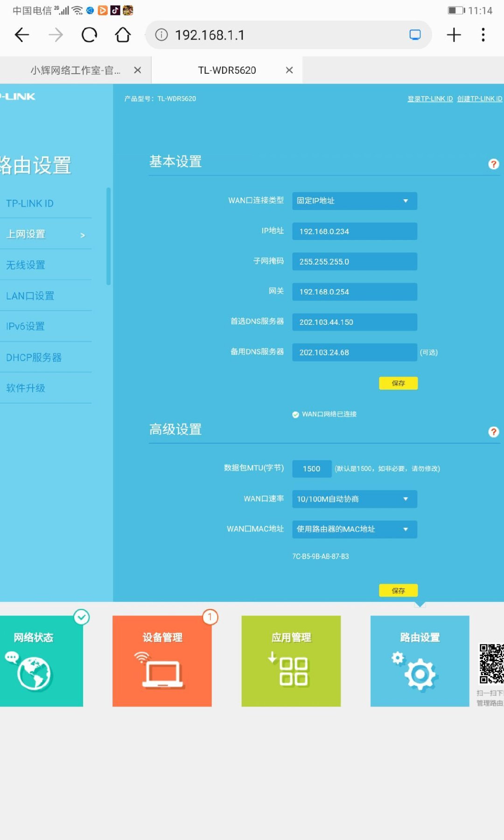The width and height of the screenshot is (504, 840).
Task: Open the 设备管理 laptop tile
Action: click(x=162, y=661)
